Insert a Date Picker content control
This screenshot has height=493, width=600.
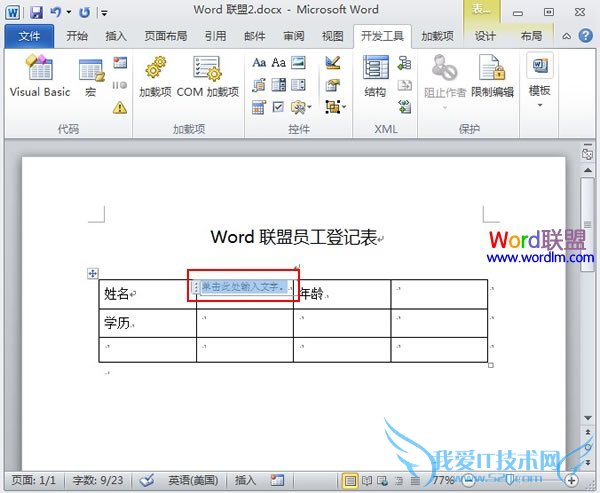(x=259, y=108)
